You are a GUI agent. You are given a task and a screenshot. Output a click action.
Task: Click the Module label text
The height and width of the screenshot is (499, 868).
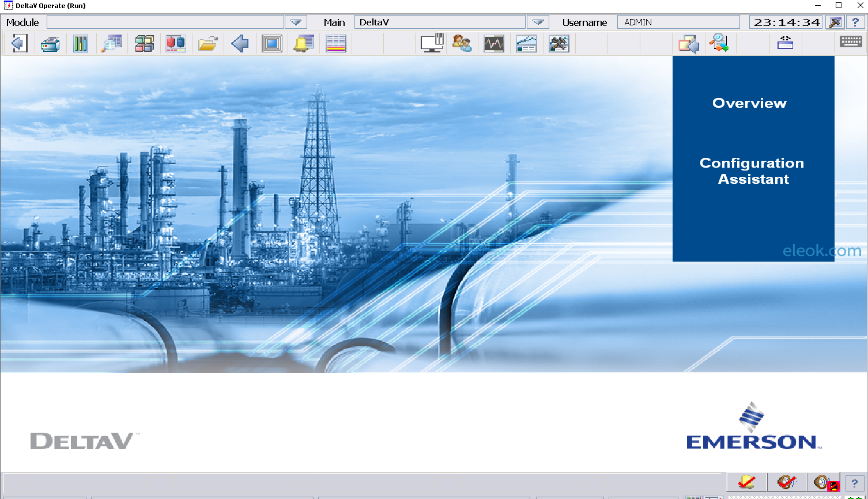point(22,22)
